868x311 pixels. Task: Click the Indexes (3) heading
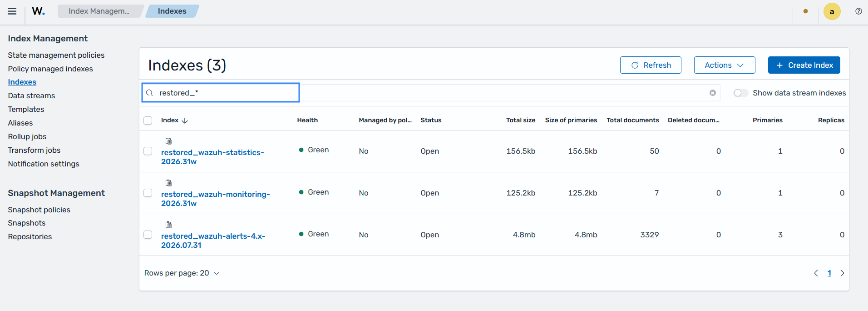(x=187, y=65)
